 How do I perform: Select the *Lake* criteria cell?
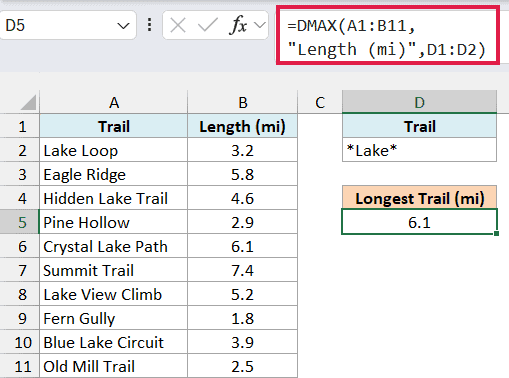(419, 150)
